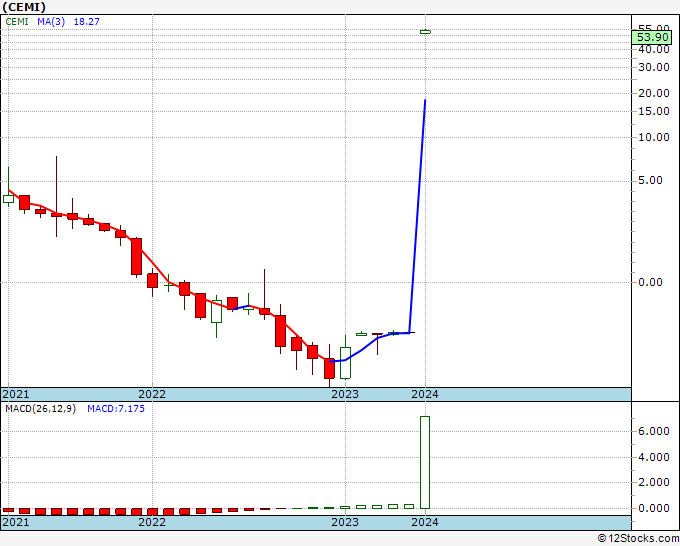Click 2022 on the MACD panel timeline
This screenshot has width=680, height=546.
click(x=152, y=522)
